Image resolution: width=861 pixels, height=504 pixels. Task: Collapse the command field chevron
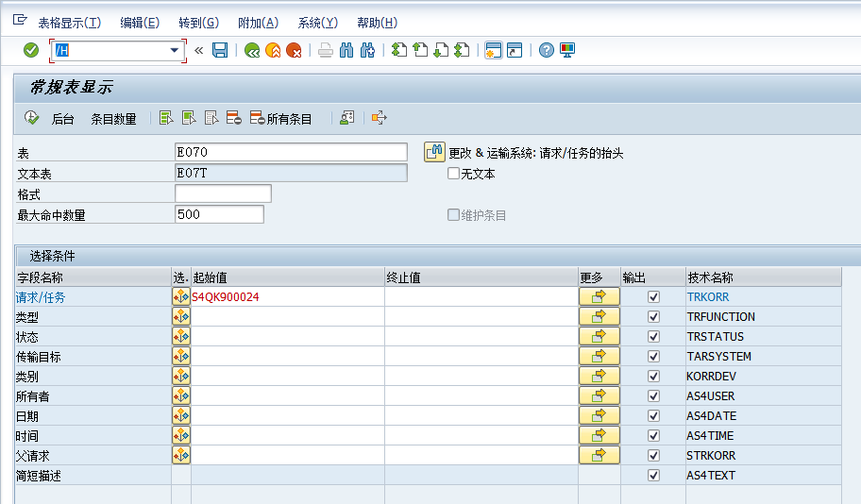coord(199,51)
